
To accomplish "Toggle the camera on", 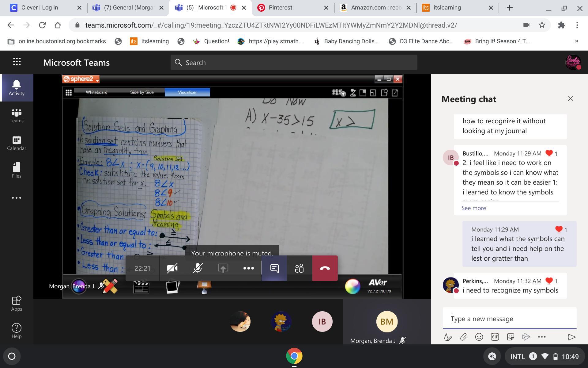I will [x=172, y=268].
